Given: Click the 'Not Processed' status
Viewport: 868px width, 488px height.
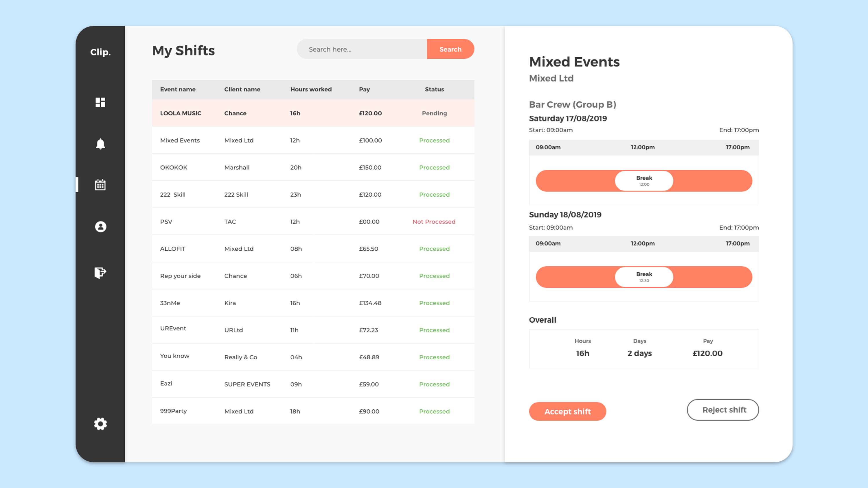Looking at the screenshot, I should point(434,222).
